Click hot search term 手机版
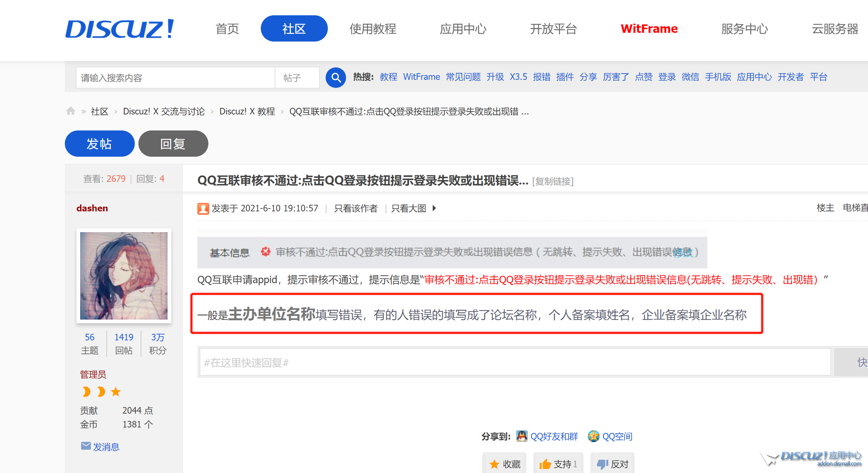Screen dimensions: 868x473 [718, 77]
